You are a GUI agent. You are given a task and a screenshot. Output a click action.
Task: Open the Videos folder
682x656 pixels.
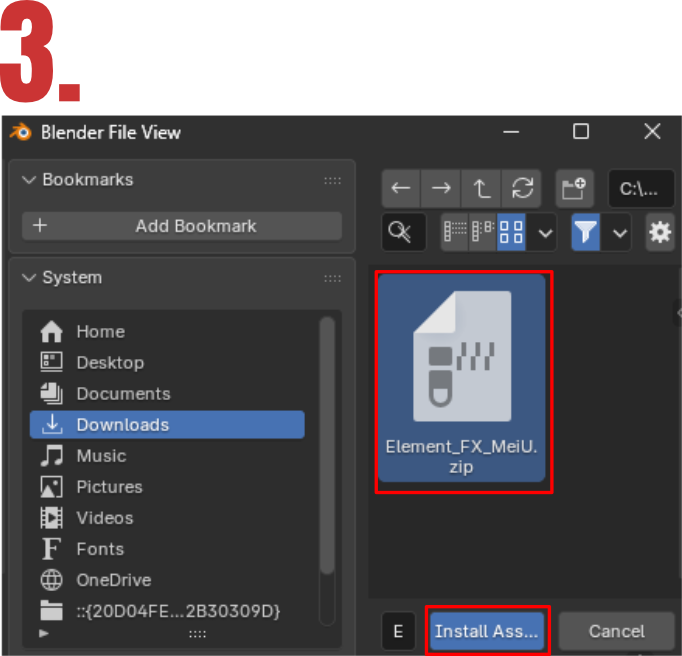[167, 518]
